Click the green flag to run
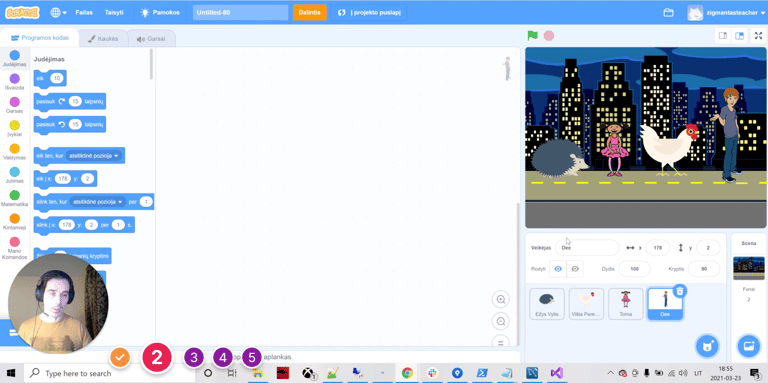 (532, 35)
